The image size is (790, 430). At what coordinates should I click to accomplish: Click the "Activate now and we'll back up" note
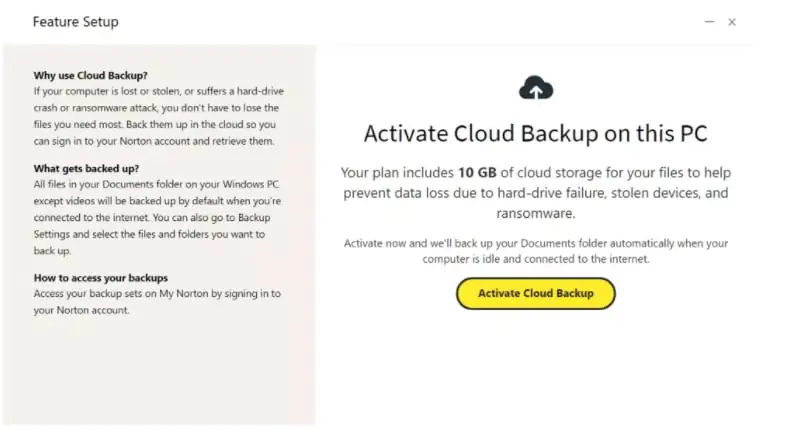click(x=536, y=251)
